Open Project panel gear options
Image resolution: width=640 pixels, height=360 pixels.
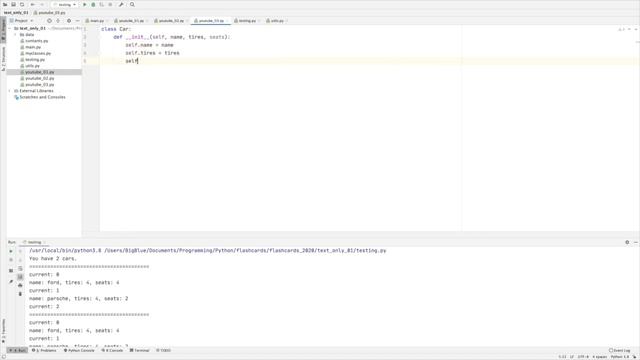(69, 20)
